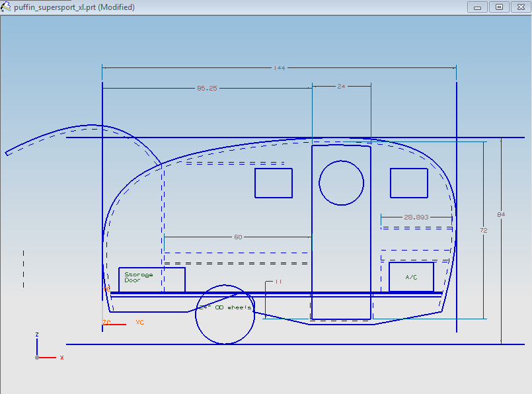532x394 pixels.
Task: Select the 72 body height dimension
Action: [x=484, y=231]
